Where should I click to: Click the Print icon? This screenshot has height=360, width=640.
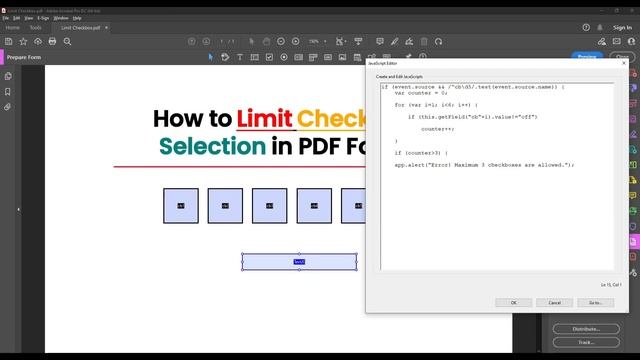point(52,42)
